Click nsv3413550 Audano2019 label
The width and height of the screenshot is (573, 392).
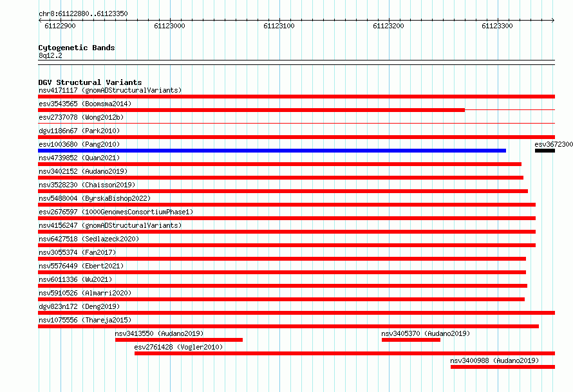(x=159, y=333)
